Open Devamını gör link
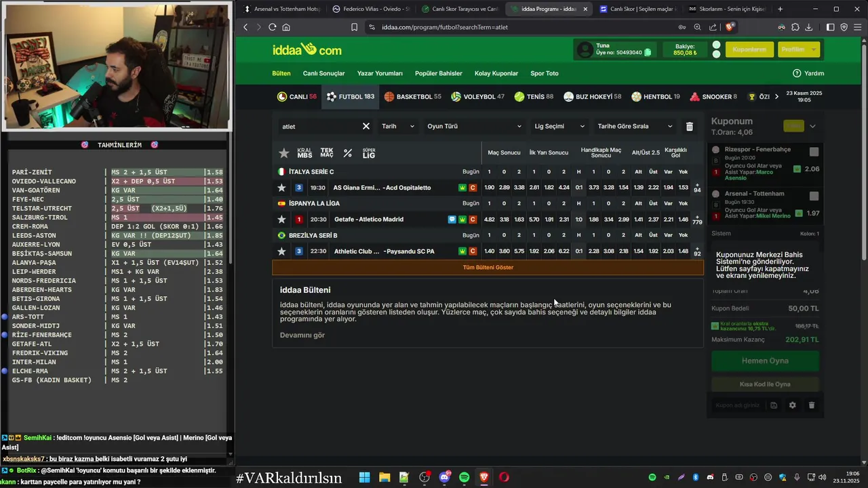Viewport: 868px width, 488px height. pos(302,335)
